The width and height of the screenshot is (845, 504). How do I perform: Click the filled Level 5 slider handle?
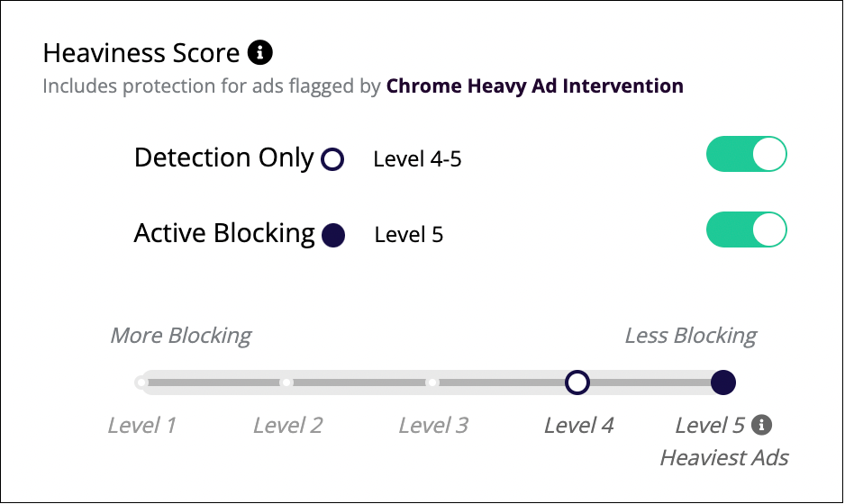[723, 382]
